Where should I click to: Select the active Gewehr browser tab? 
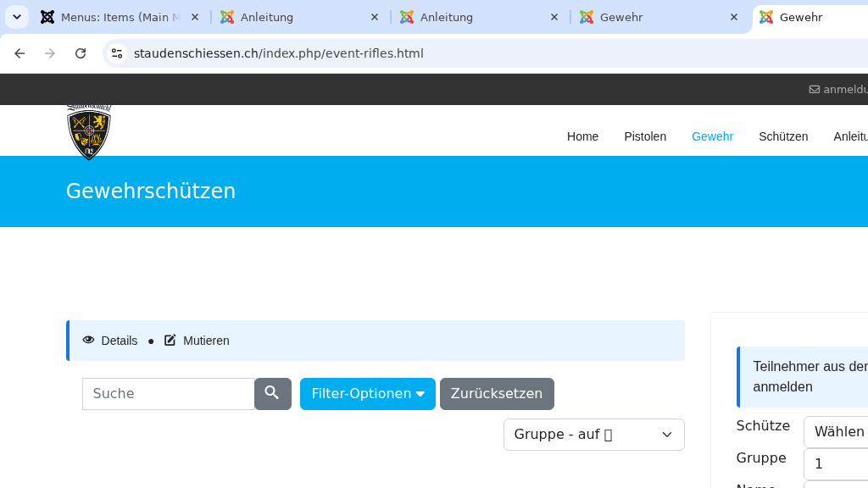[811, 17]
